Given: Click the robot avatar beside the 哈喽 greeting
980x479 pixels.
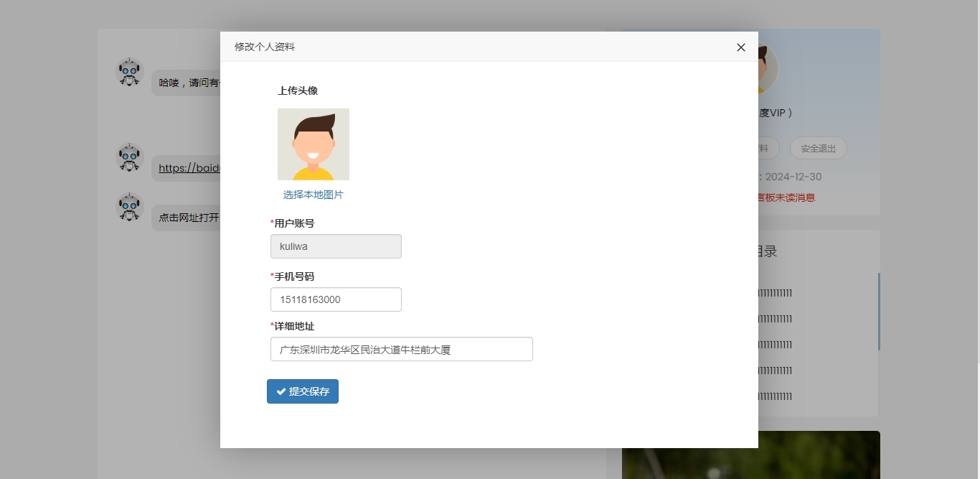Looking at the screenshot, I should pyautogui.click(x=130, y=73).
